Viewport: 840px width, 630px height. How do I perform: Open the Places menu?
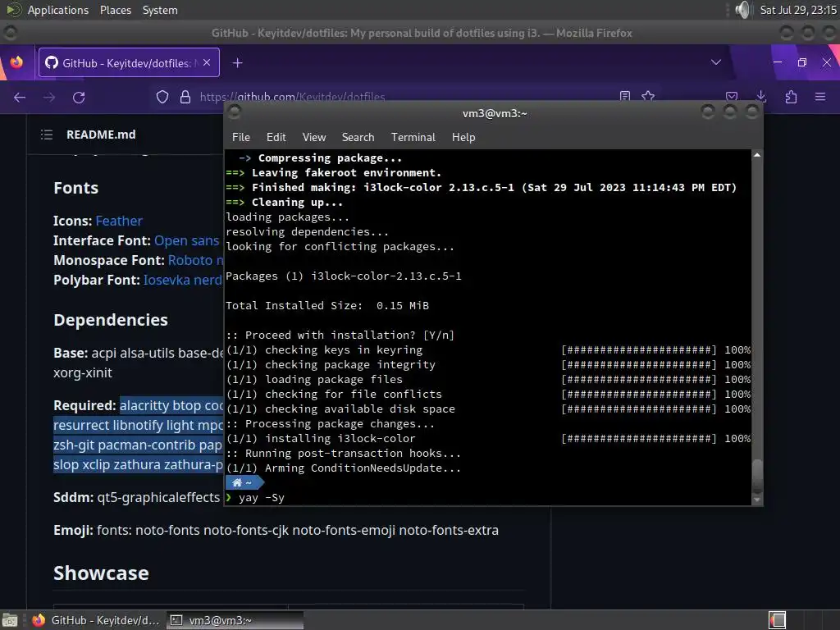[116, 10]
